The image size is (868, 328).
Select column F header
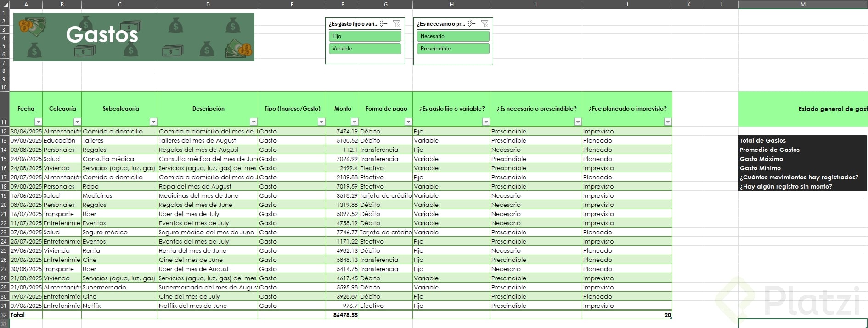pos(343,4)
